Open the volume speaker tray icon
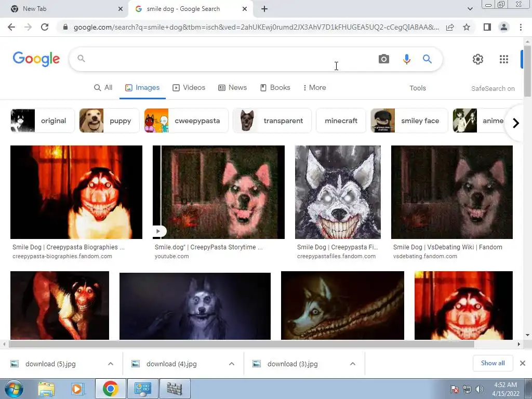The width and height of the screenshot is (532, 399). [x=479, y=389]
